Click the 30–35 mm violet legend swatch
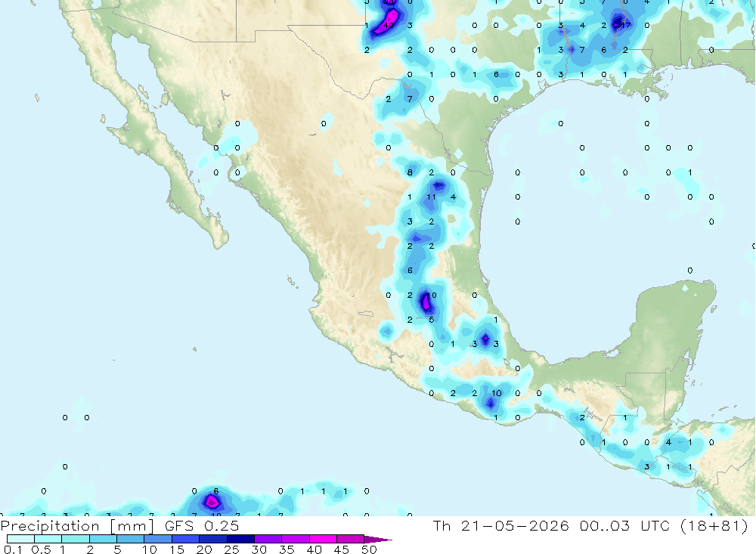The width and height of the screenshot is (756, 554). point(268,539)
